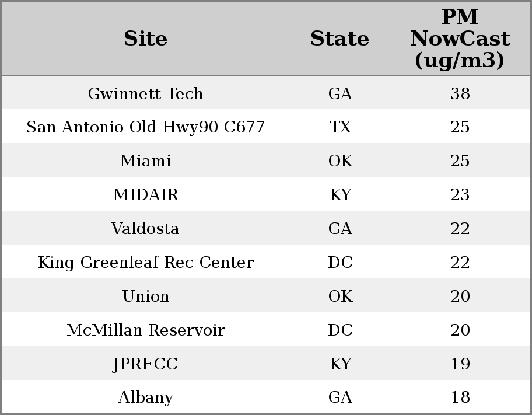
Task: Select the MIDAIR site cell
Action: (x=145, y=195)
